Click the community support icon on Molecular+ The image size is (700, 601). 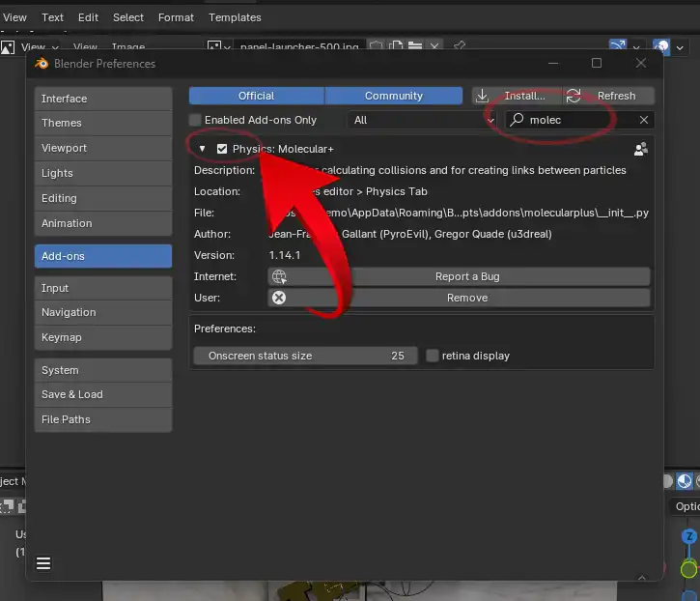click(x=641, y=149)
